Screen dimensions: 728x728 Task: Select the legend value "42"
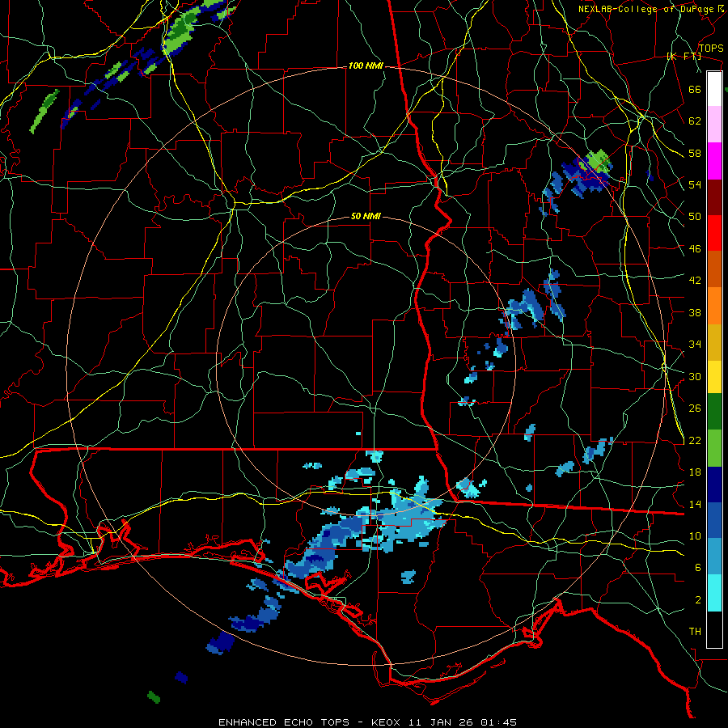click(695, 281)
